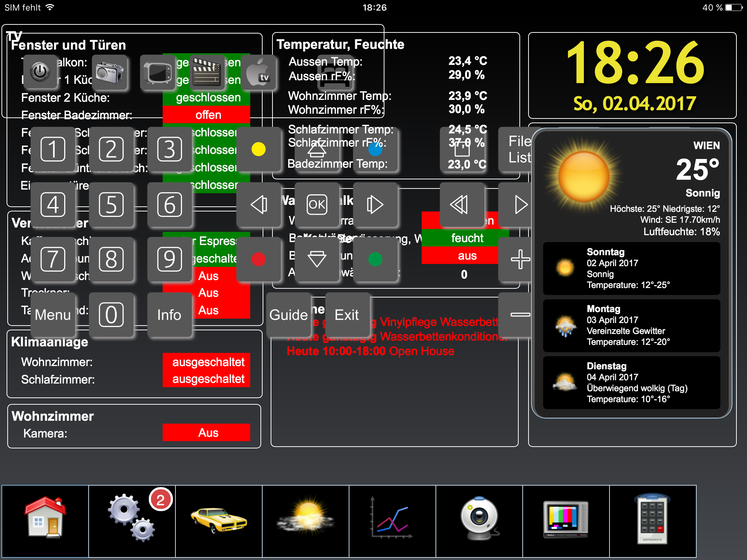Open the movie clapperboard source

tap(206, 72)
